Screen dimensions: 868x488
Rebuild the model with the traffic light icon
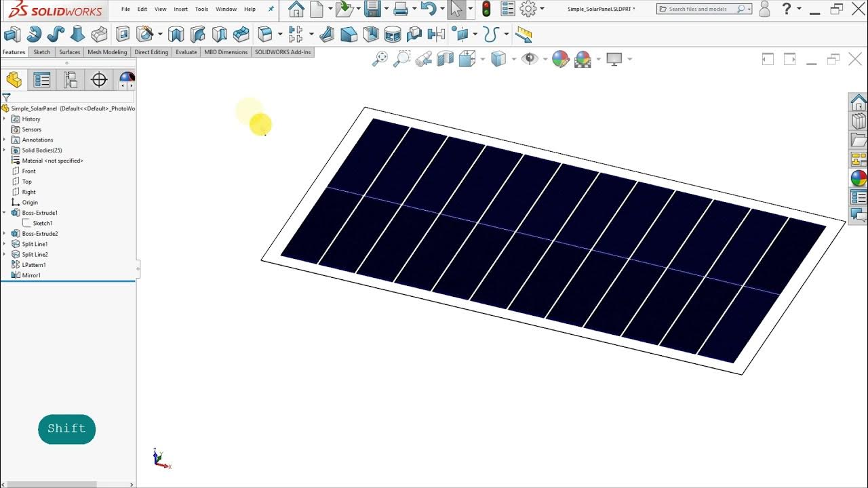point(486,9)
